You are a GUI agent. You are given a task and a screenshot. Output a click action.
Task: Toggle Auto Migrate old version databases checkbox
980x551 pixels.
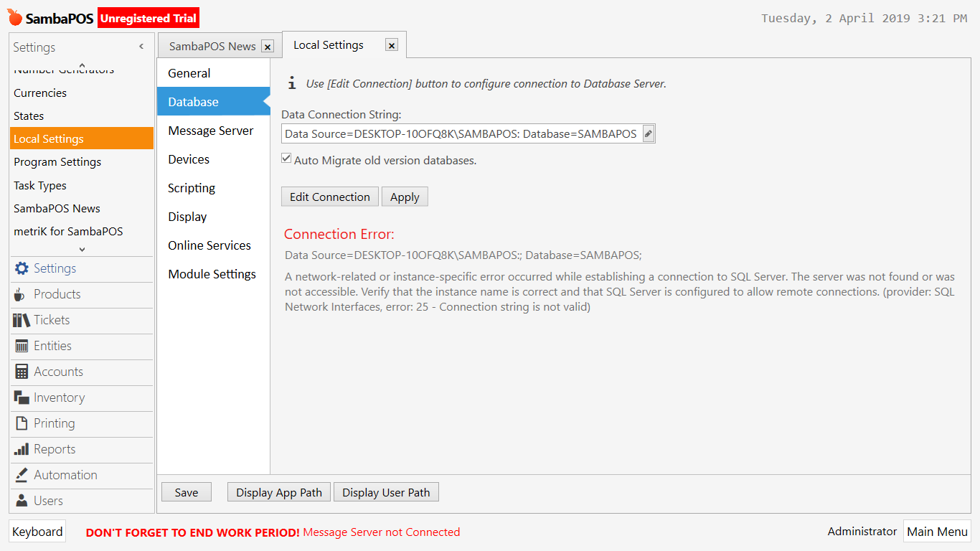286,159
